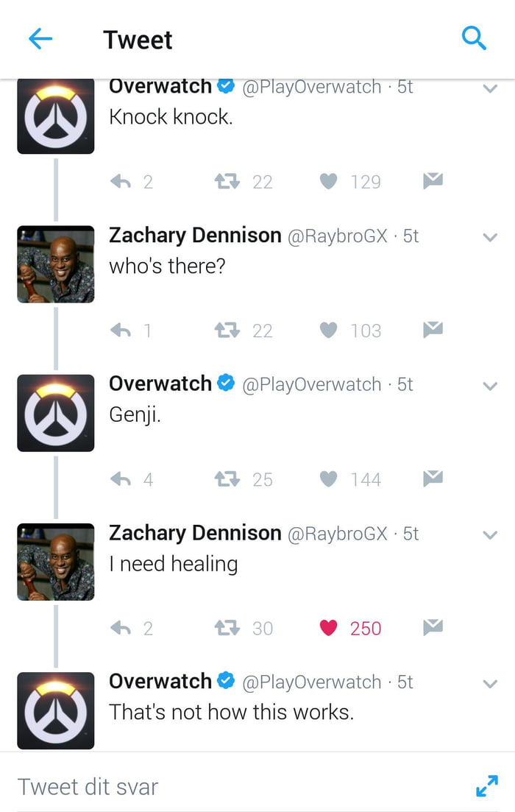Retweet the "Knock knock." tweet
515x812 pixels.
(227, 181)
